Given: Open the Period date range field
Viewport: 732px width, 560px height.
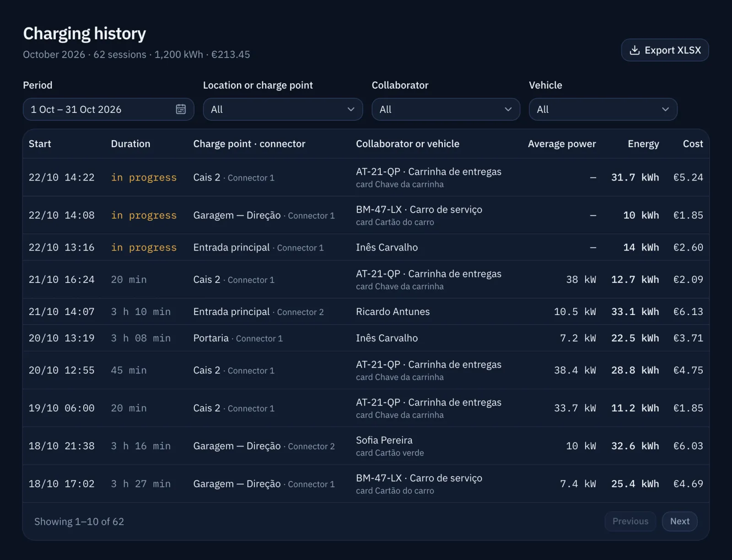Looking at the screenshot, I should 108,109.
